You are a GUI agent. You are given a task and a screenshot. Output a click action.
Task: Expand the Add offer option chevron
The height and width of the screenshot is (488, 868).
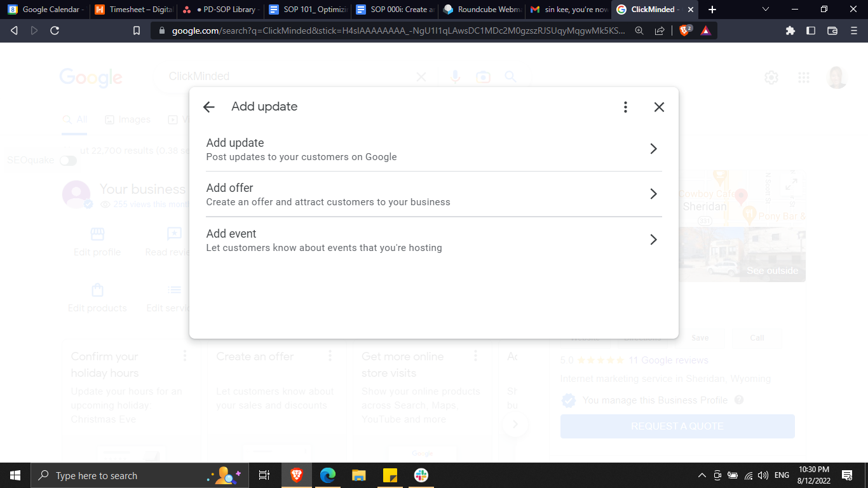pyautogui.click(x=653, y=194)
